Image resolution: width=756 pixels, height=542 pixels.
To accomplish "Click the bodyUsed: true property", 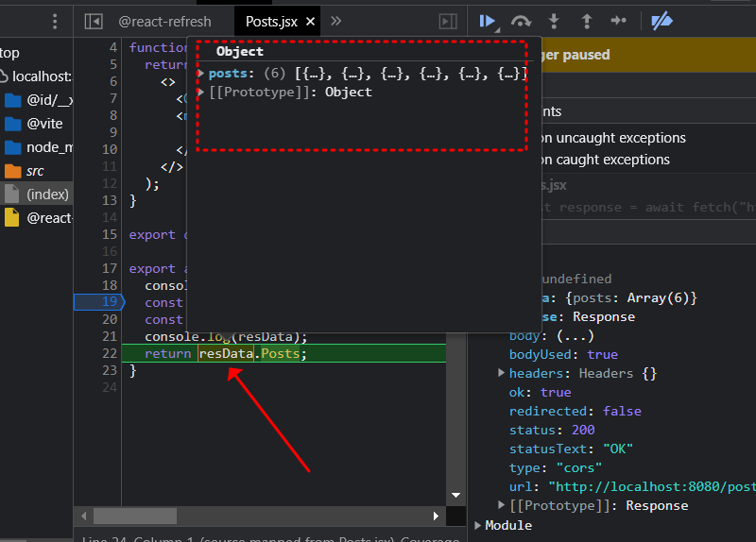I will tap(563, 355).
